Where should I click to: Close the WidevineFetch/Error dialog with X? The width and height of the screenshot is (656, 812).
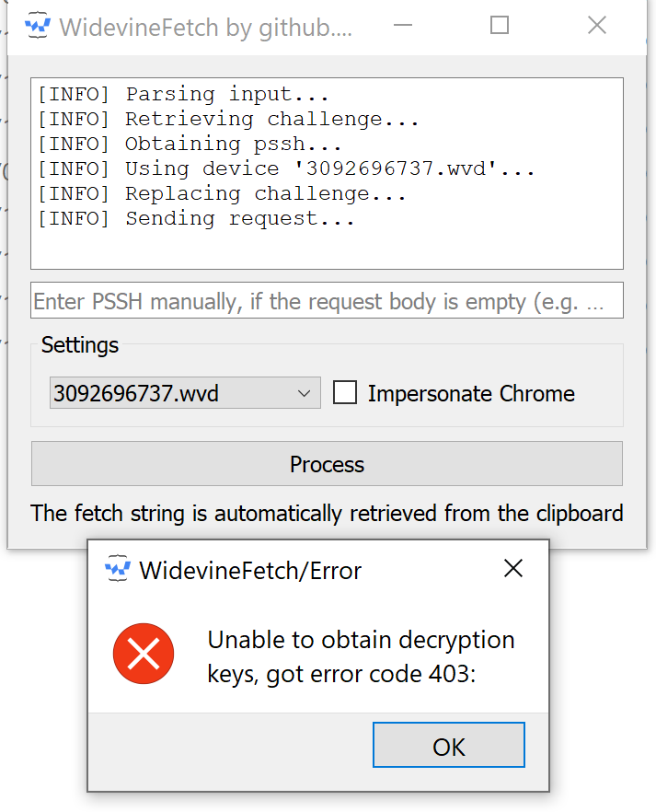coord(513,569)
